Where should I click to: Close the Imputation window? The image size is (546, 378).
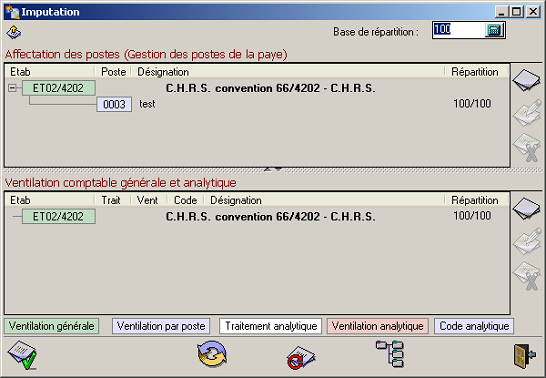click(x=533, y=12)
